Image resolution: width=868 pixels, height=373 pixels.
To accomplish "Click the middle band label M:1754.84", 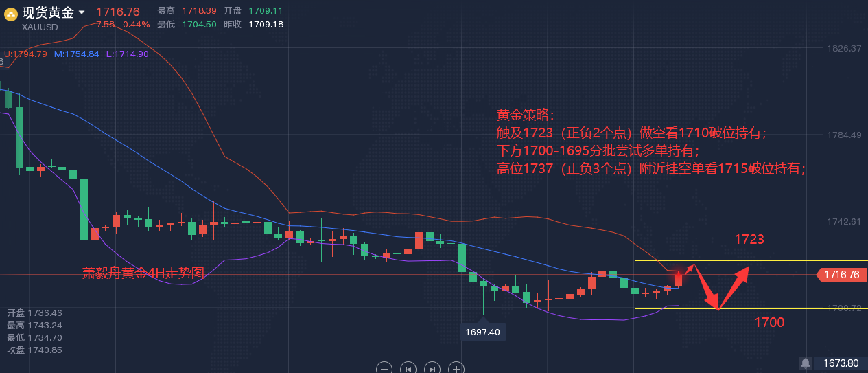I will pyautogui.click(x=77, y=54).
